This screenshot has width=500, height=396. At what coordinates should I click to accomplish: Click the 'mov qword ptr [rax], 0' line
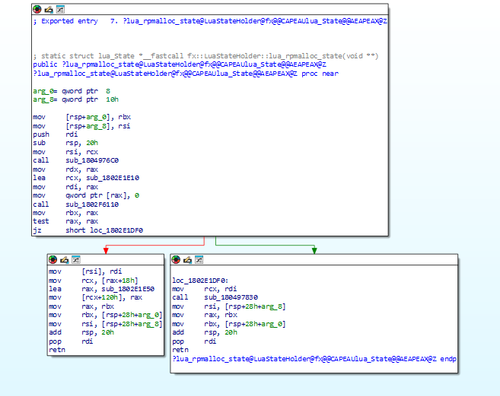(86, 195)
